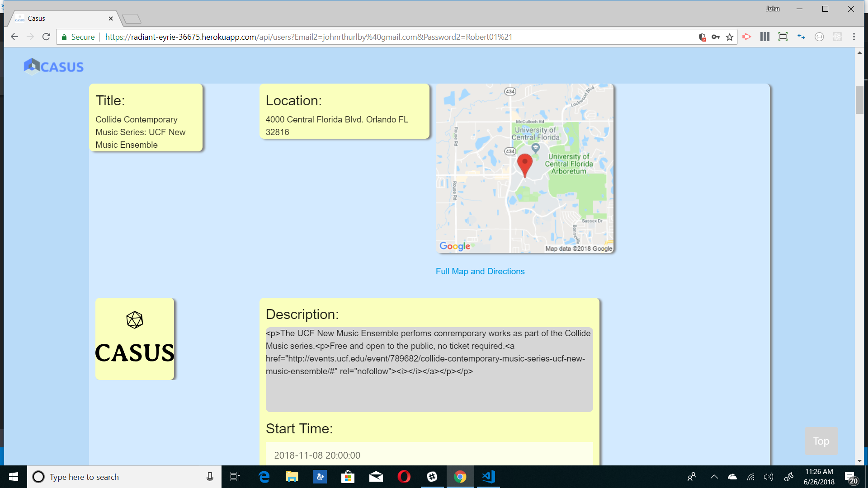Screen dimensions: 868x488
Task: Open the saved password key icon
Action: 716,37
